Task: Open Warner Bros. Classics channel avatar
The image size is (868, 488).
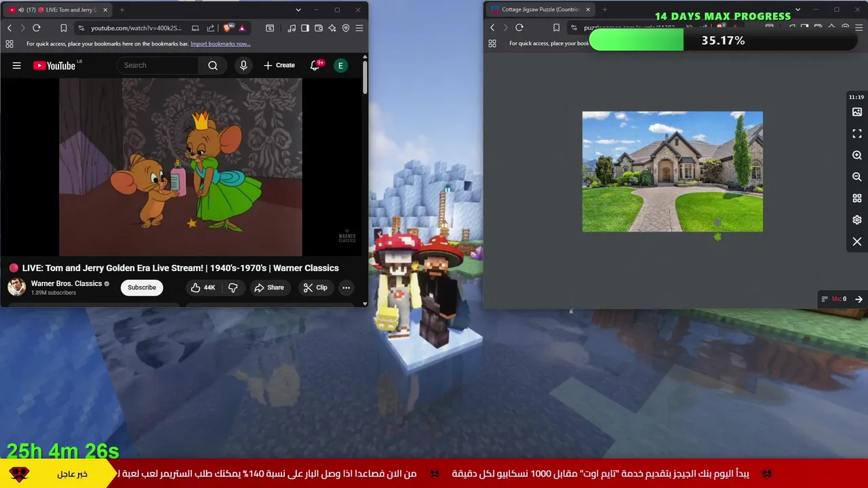Action: (17, 287)
